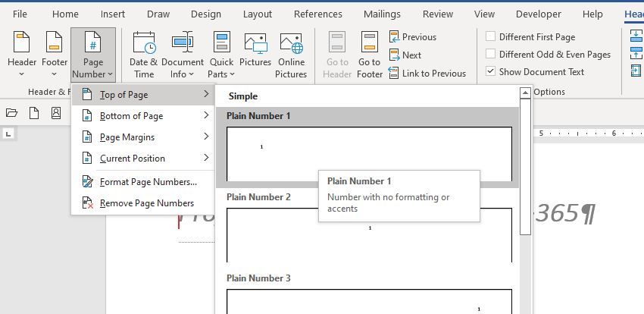This screenshot has height=314, width=644.
Task: Click the Page Number button
Action: tap(93, 55)
